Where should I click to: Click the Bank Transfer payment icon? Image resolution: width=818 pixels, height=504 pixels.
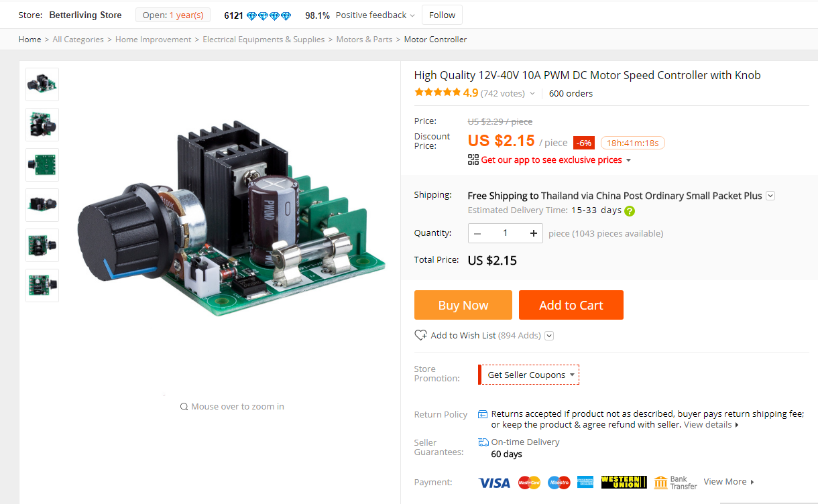675,482
